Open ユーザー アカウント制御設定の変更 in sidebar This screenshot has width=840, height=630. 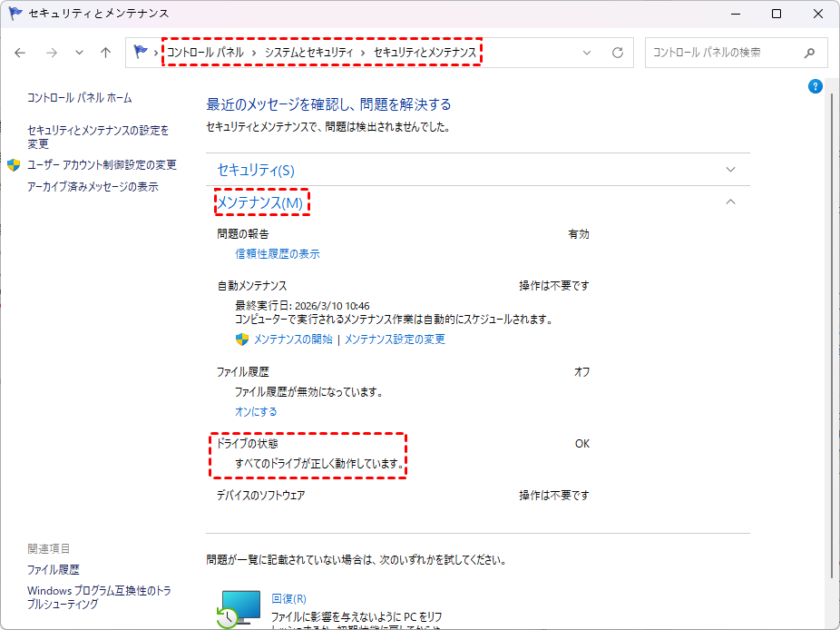(x=102, y=165)
